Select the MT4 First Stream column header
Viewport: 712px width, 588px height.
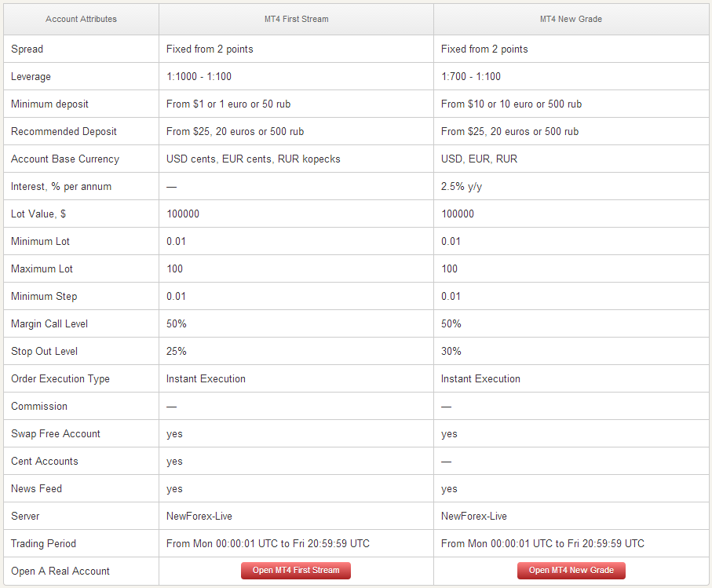point(296,19)
